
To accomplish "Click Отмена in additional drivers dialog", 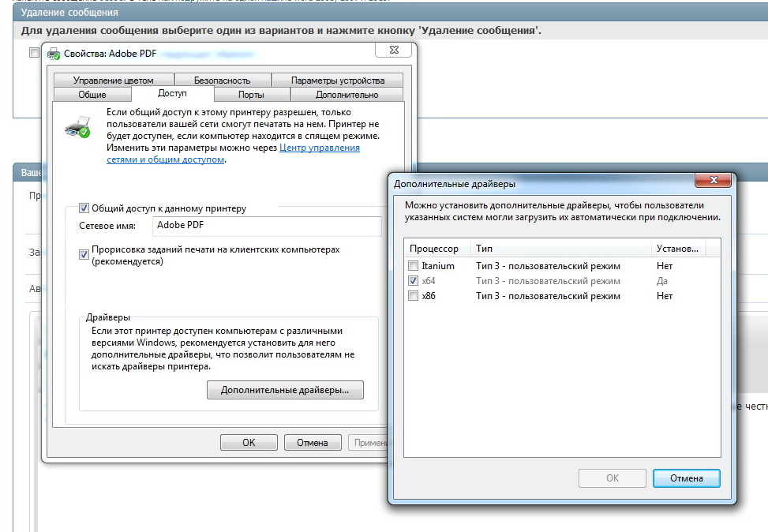I will tap(687, 478).
